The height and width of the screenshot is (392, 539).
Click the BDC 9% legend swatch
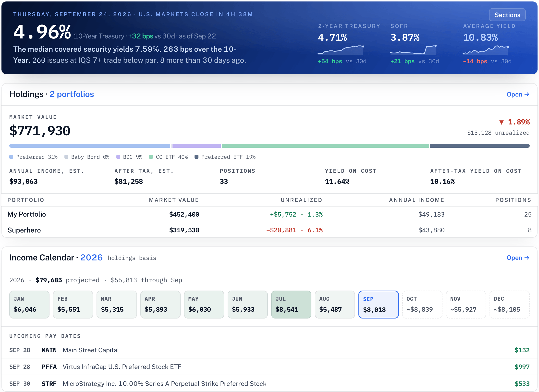coord(118,157)
